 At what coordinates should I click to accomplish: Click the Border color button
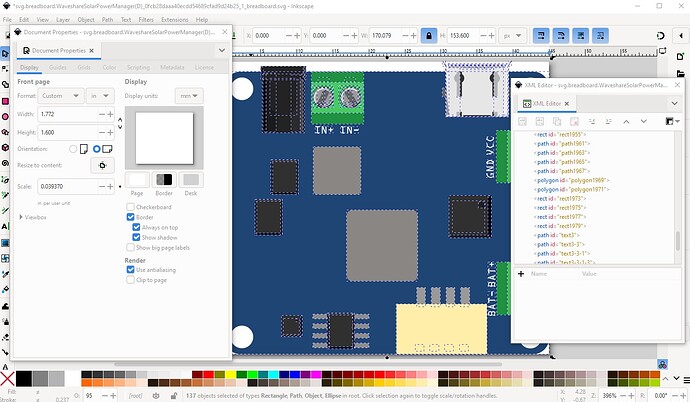pos(164,180)
